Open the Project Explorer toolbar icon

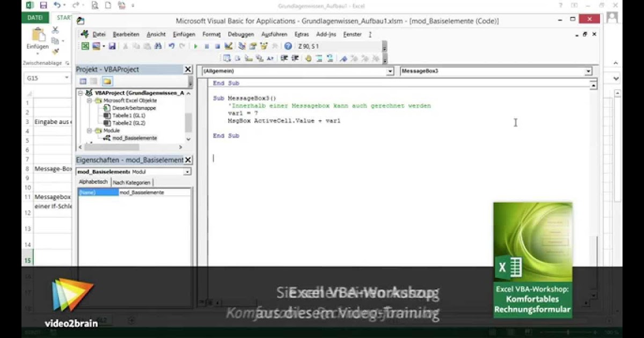coord(243,46)
